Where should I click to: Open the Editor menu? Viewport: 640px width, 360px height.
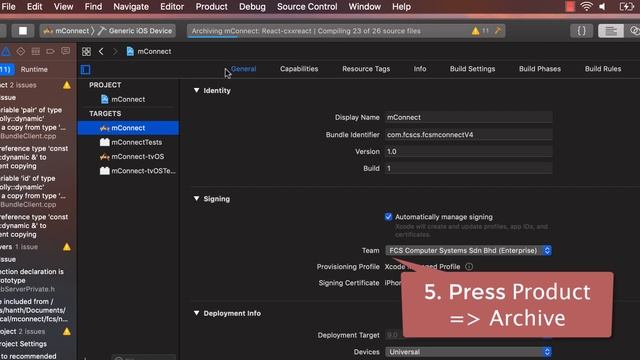tap(172, 7)
